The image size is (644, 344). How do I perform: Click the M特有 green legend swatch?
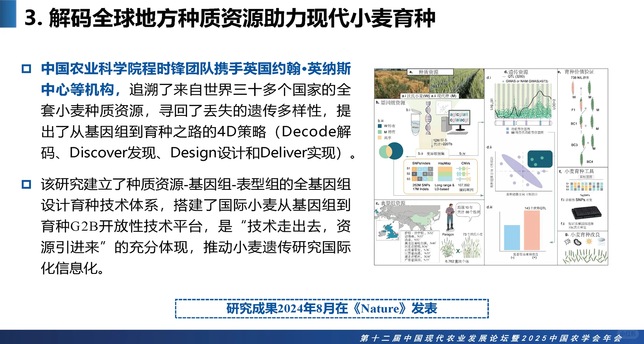click(x=380, y=132)
